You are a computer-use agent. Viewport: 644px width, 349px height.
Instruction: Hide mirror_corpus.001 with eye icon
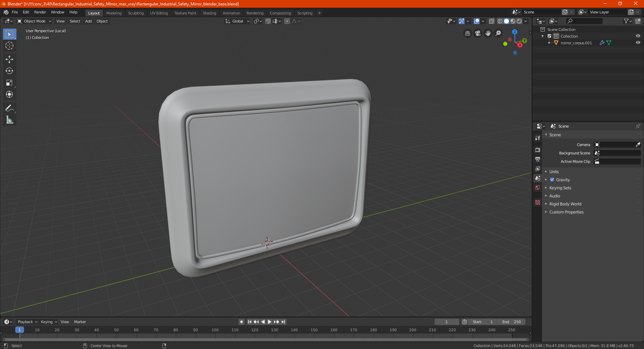pos(638,43)
